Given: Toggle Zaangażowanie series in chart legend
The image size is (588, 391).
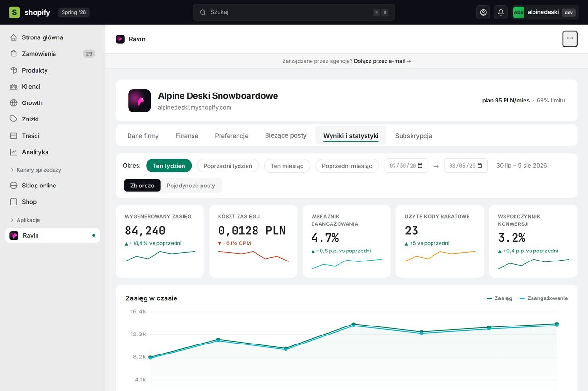Looking at the screenshot, I should (543, 298).
